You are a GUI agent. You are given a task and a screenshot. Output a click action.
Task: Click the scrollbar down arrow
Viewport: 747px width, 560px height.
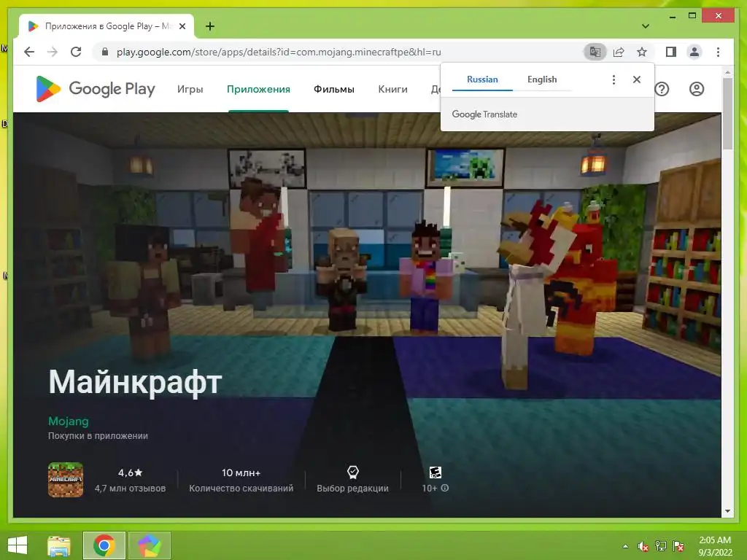click(727, 511)
